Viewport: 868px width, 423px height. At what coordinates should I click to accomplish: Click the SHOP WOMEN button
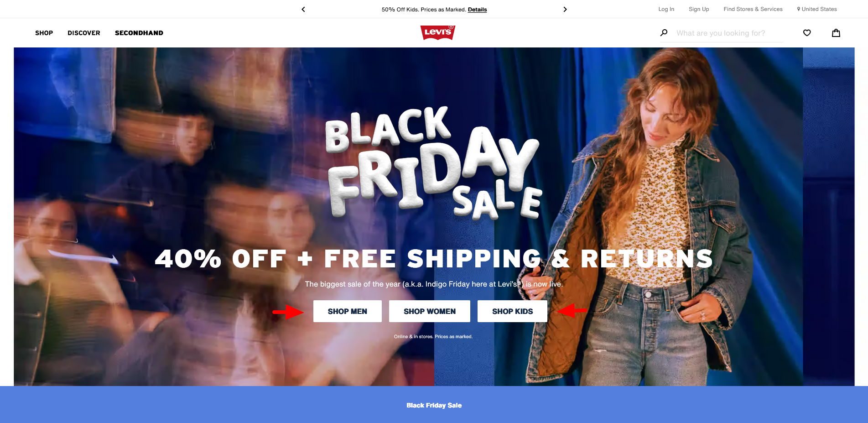(x=430, y=311)
